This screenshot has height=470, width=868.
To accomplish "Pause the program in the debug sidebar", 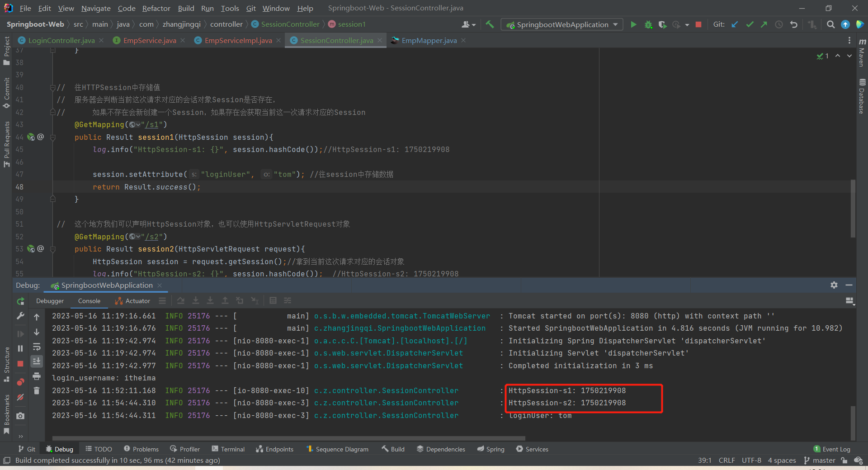I will click(20, 348).
